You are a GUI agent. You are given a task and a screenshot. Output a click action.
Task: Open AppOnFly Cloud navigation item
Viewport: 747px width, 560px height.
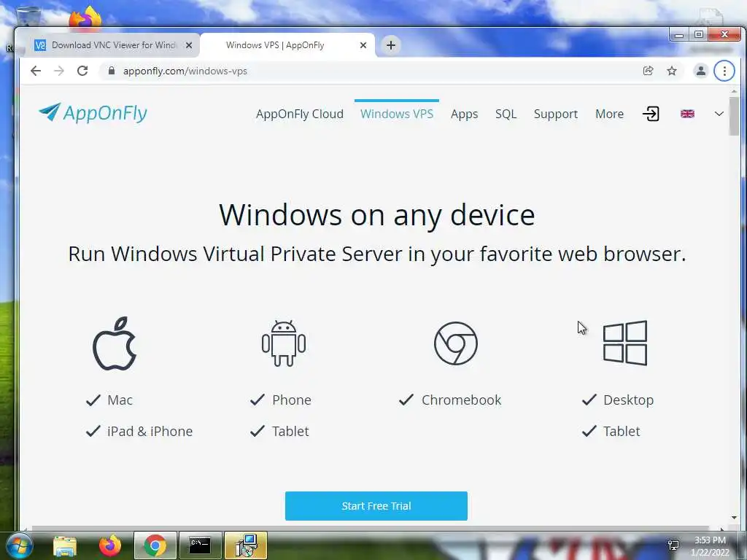tap(300, 114)
